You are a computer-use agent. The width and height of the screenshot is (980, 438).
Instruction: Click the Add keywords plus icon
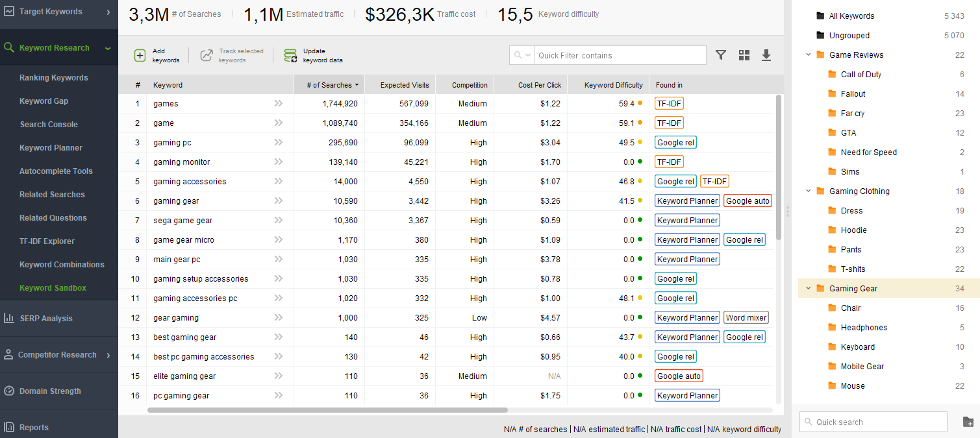click(x=140, y=55)
